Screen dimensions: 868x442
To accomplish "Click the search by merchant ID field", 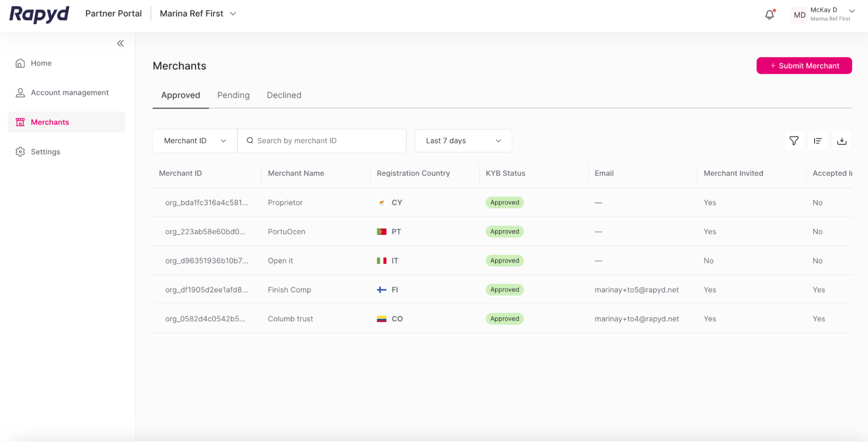I will pos(322,141).
